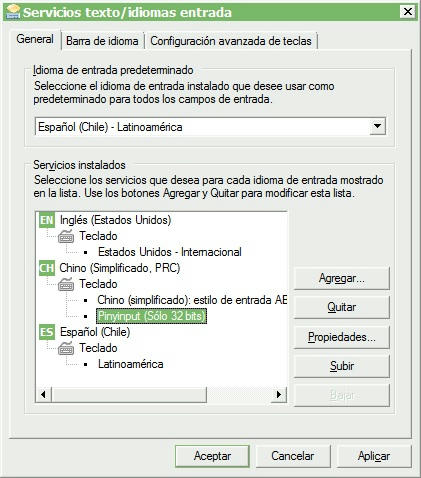Click the right arrow of horizontal scrollbar
Image resolution: width=421 pixels, height=478 pixels.
279,395
